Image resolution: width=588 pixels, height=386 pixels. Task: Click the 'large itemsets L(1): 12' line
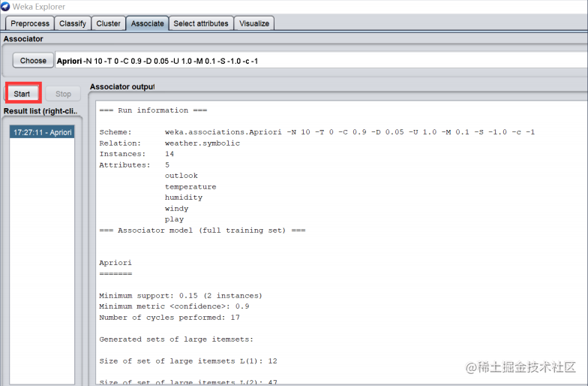coord(188,361)
